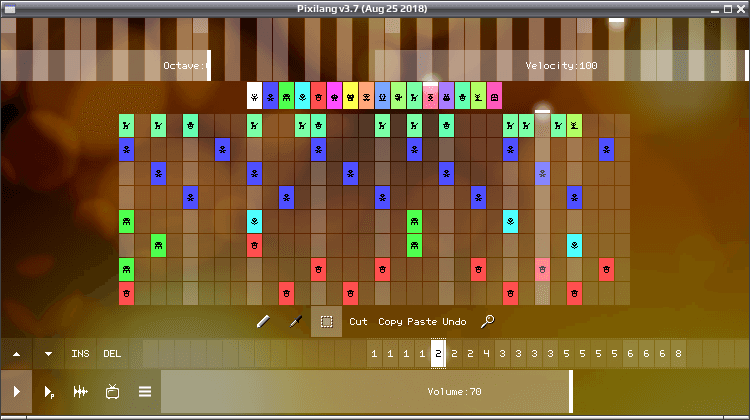Move the pattern up with the up arrow
Screen dimensions: 750x420
pos(16,354)
